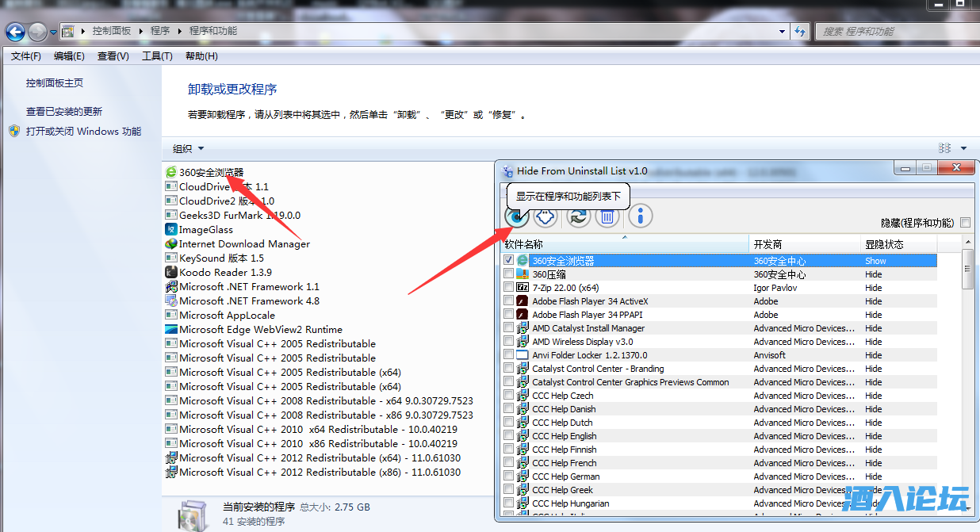Open the 帮助(H) menu
980x532 pixels.
pyautogui.click(x=201, y=56)
